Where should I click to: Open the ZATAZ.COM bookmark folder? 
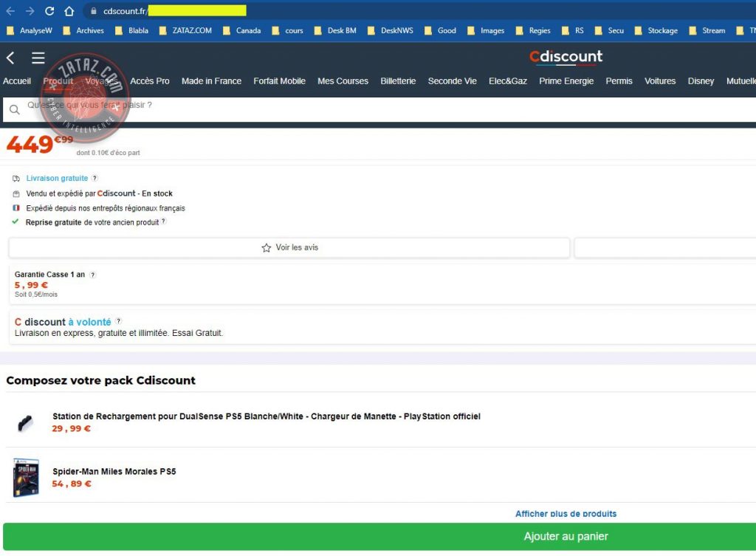point(185,30)
